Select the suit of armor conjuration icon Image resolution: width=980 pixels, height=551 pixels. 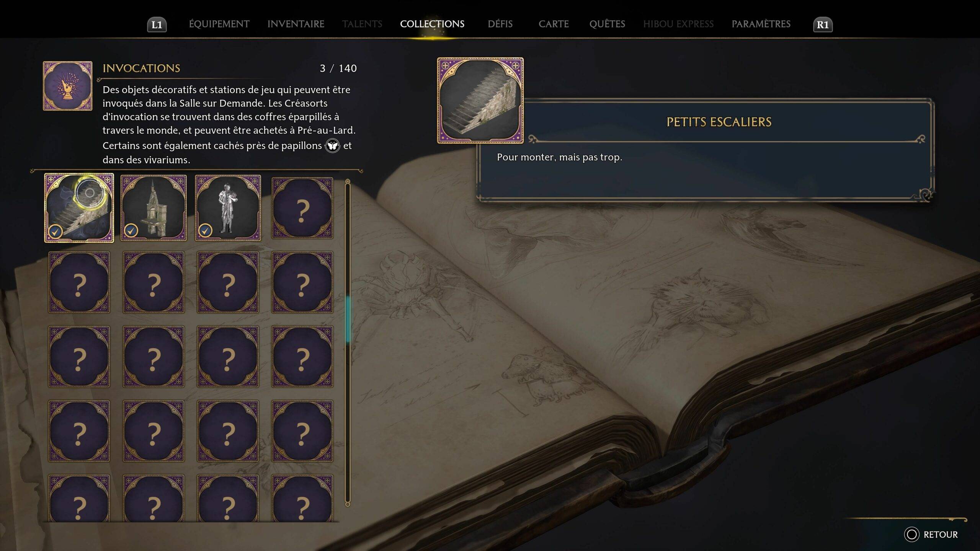click(x=228, y=208)
